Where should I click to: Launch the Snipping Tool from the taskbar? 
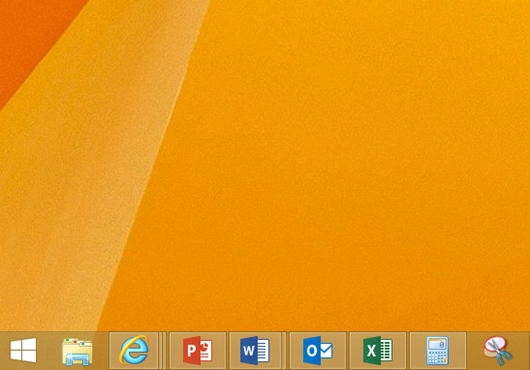pos(498,350)
